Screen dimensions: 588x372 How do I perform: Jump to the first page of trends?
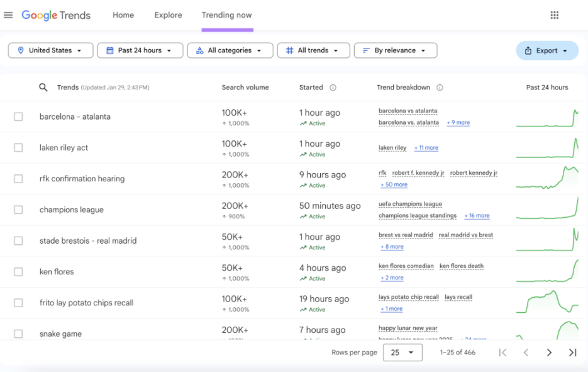pos(503,352)
